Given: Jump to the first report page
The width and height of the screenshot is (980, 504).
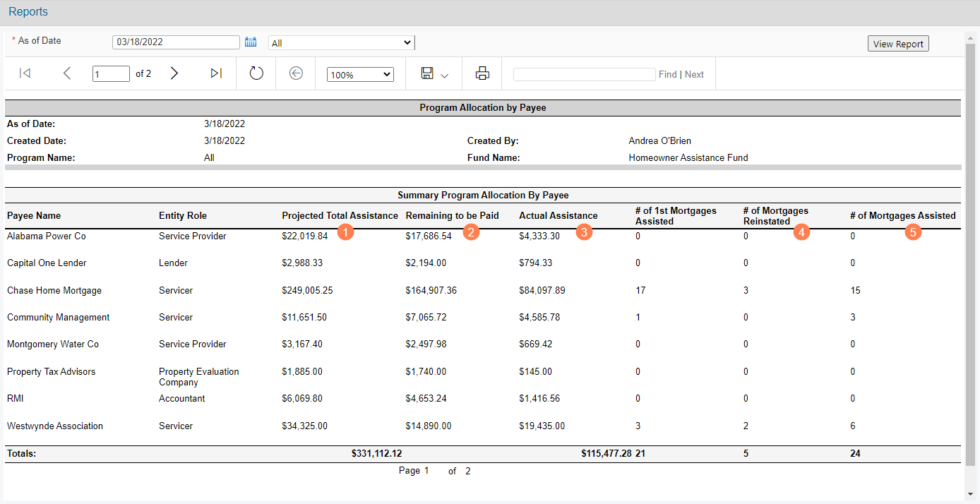Looking at the screenshot, I should click(x=25, y=73).
